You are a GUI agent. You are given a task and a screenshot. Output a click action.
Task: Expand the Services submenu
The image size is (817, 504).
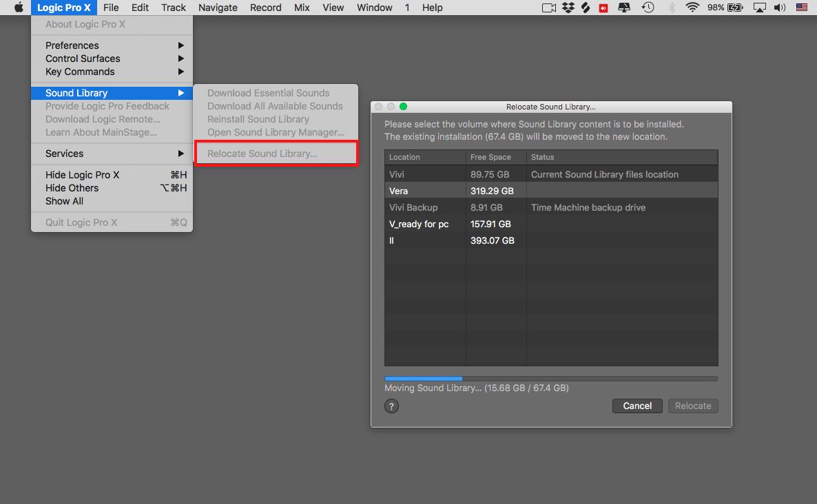pos(112,154)
